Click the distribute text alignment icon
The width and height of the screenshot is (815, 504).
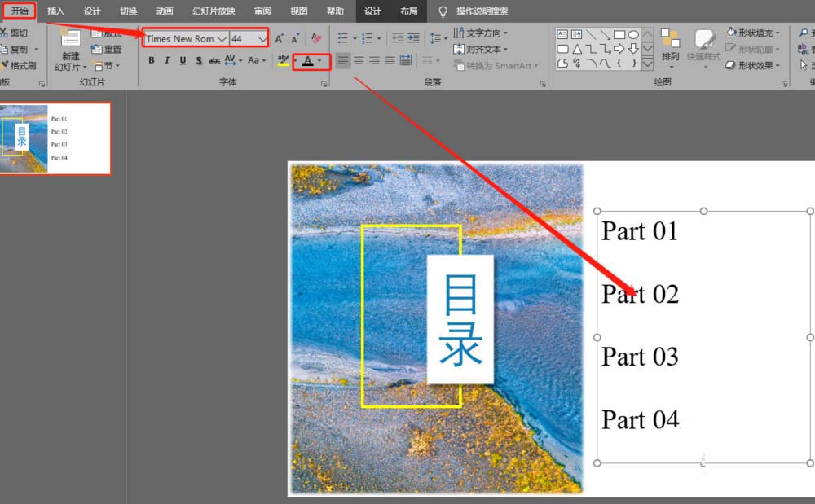click(406, 61)
